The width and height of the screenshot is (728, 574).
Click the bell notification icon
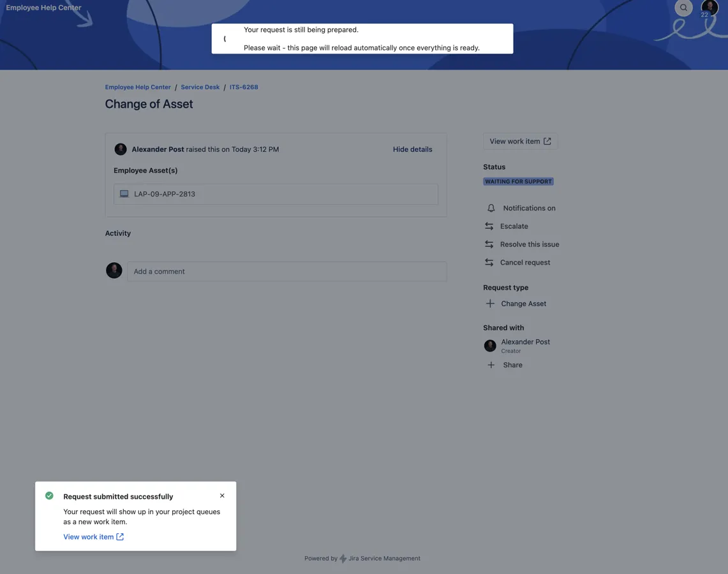pos(491,209)
